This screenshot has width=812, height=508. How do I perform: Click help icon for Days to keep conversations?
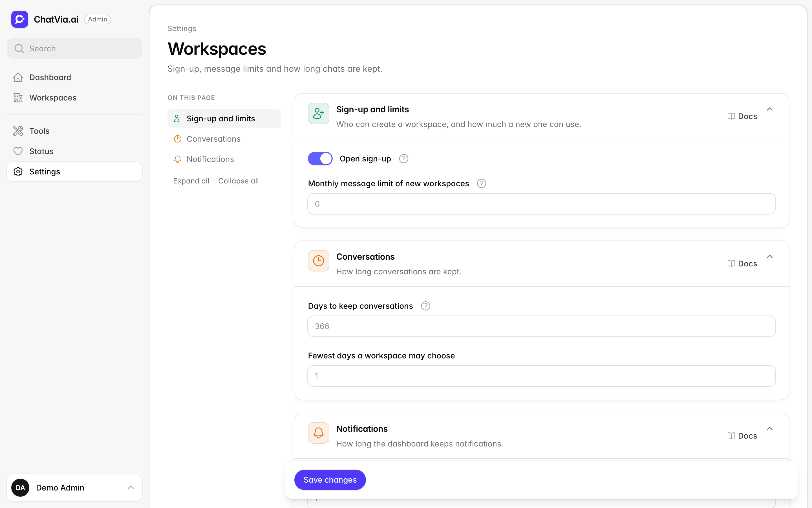[425, 306]
